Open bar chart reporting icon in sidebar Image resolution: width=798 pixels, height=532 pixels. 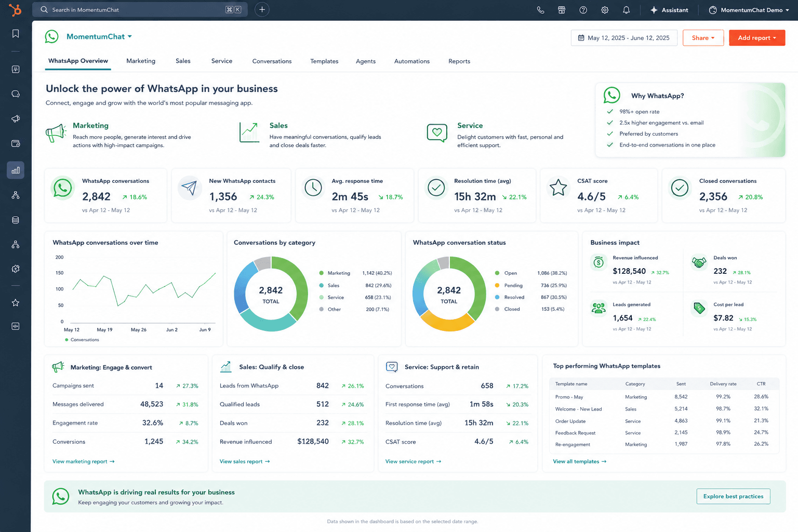16,170
